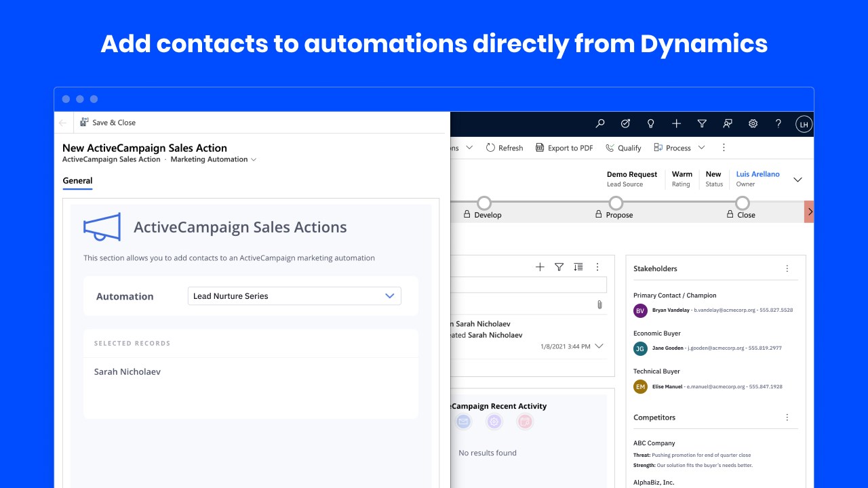Open advanced find funnel icon

[702, 124]
